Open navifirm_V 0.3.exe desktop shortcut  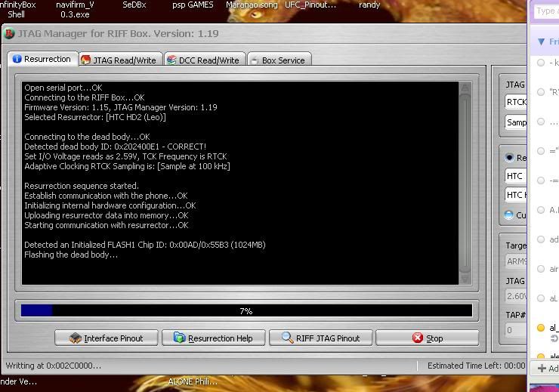(75, 10)
